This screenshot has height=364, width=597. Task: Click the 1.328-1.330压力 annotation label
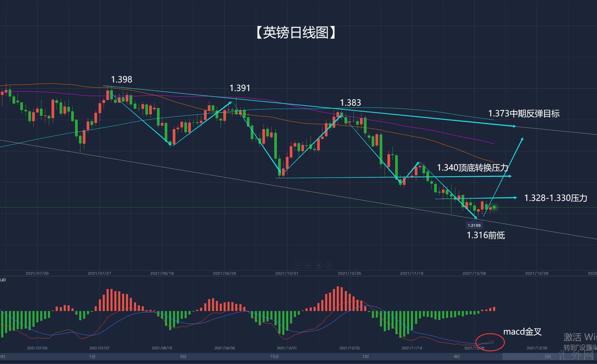[556, 198]
